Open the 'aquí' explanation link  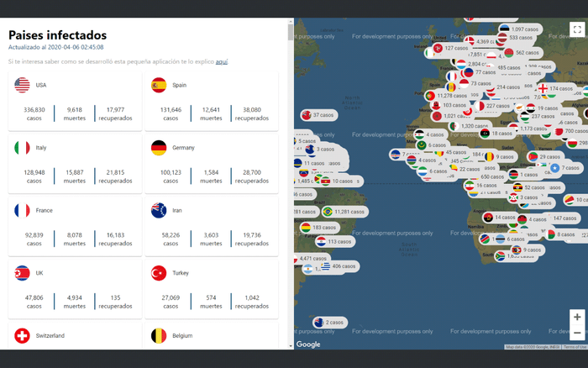click(222, 61)
